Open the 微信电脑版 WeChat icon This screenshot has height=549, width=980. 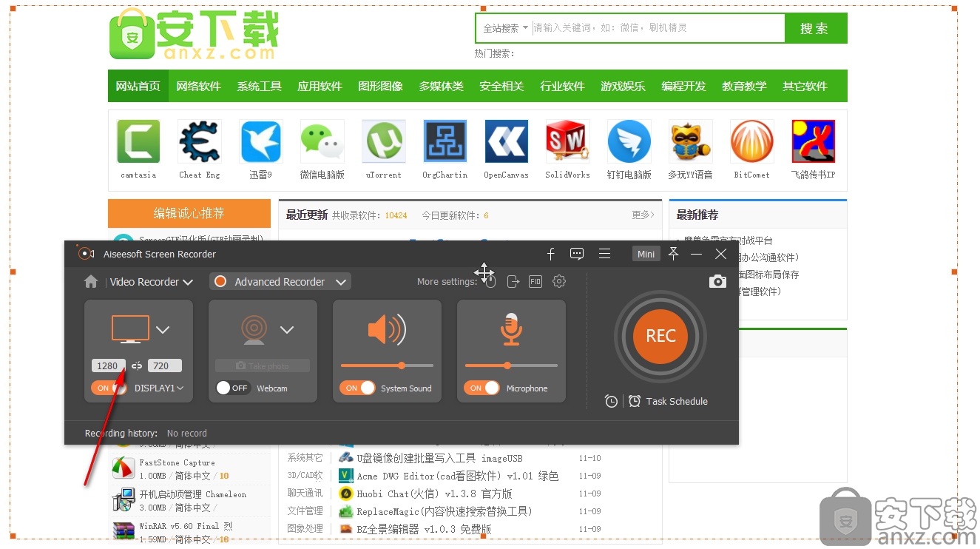point(322,141)
